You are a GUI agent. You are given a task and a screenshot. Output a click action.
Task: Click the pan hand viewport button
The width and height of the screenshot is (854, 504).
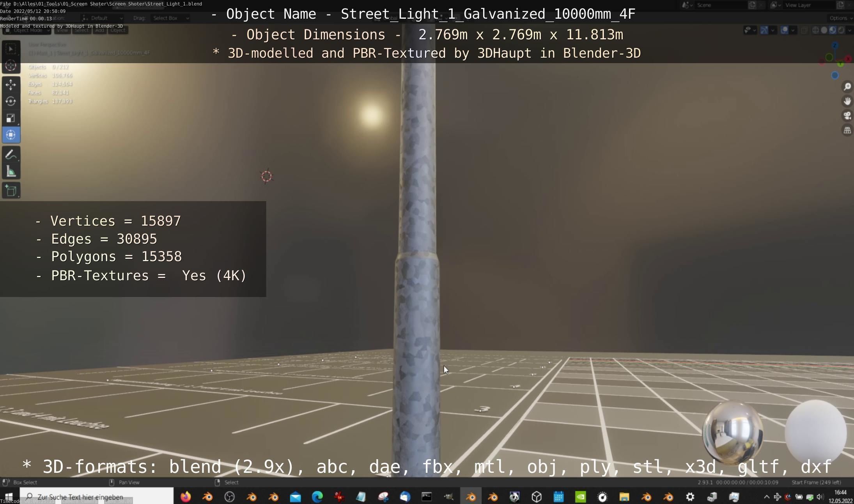coord(847,101)
